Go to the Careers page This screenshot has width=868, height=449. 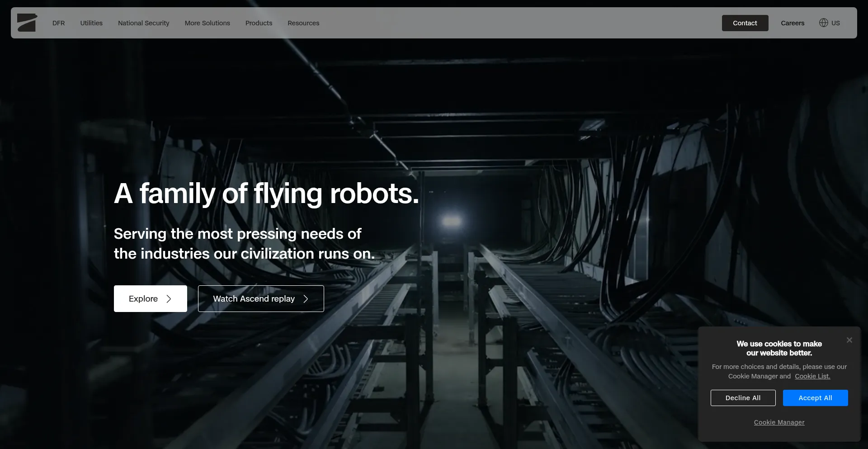[x=793, y=23]
